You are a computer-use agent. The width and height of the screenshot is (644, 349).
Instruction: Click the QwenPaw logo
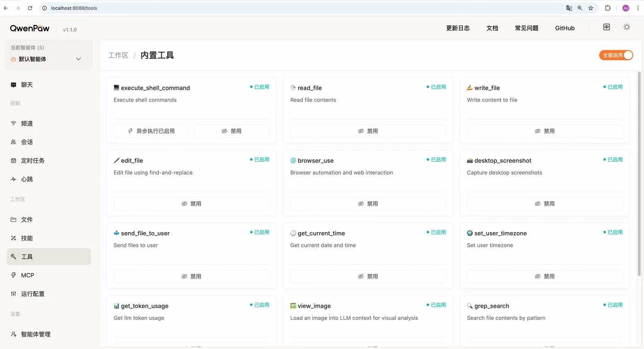pyautogui.click(x=29, y=29)
